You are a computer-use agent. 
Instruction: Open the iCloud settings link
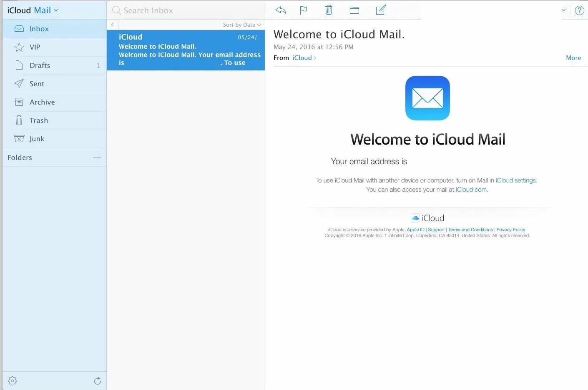pyautogui.click(x=516, y=180)
